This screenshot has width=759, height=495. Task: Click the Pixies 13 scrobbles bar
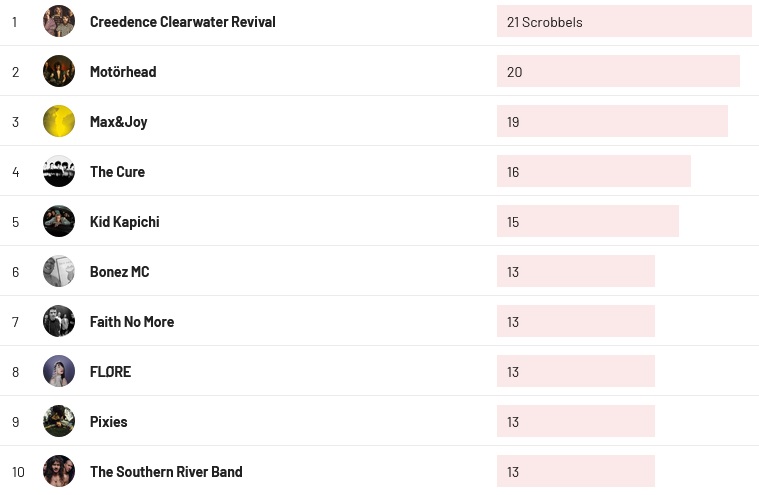point(575,421)
